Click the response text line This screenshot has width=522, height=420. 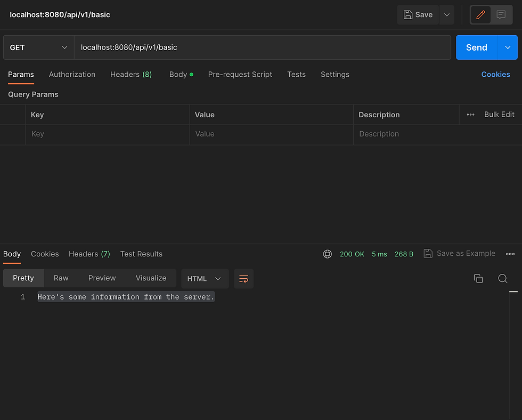coord(126,297)
